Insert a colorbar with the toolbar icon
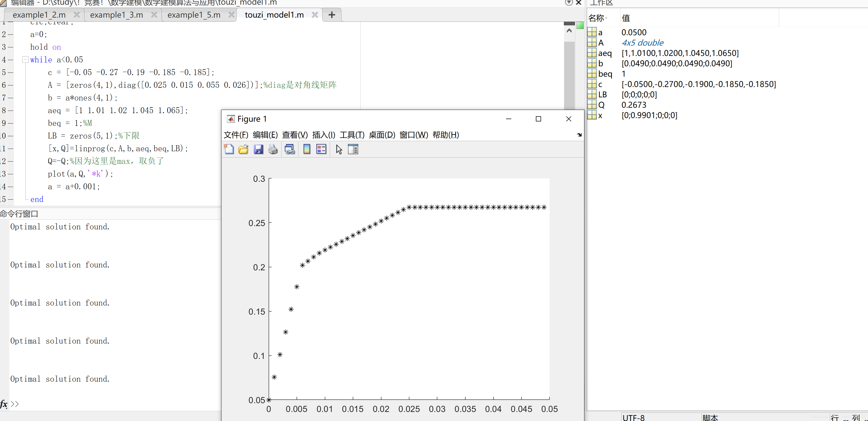This screenshot has width=868, height=421. (x=307, y=149)
